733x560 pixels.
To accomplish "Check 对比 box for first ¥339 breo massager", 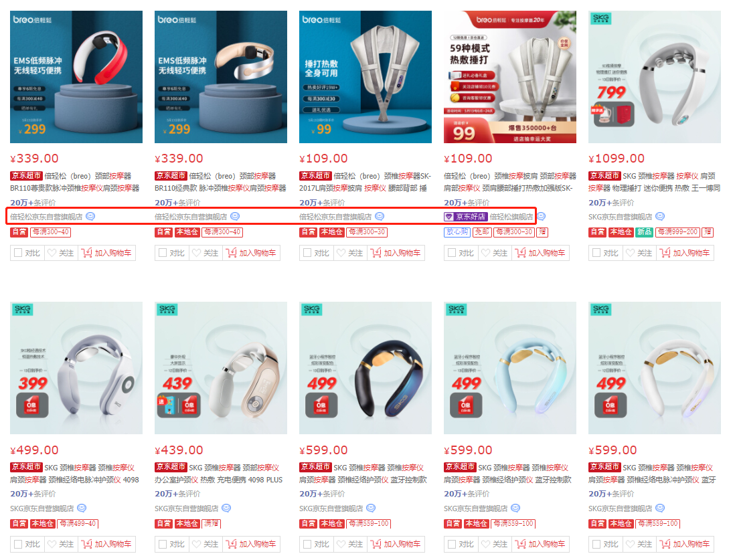I will coord(18,253).
